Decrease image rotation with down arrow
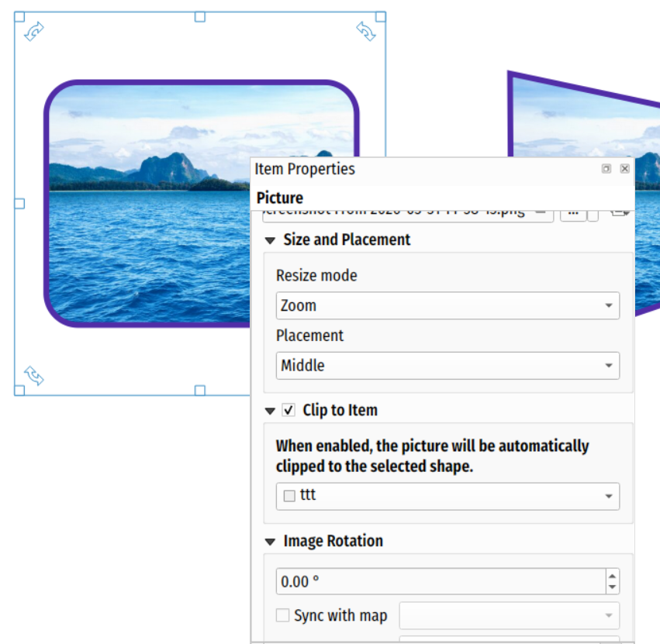660x644 pixels. coord(613,587)
